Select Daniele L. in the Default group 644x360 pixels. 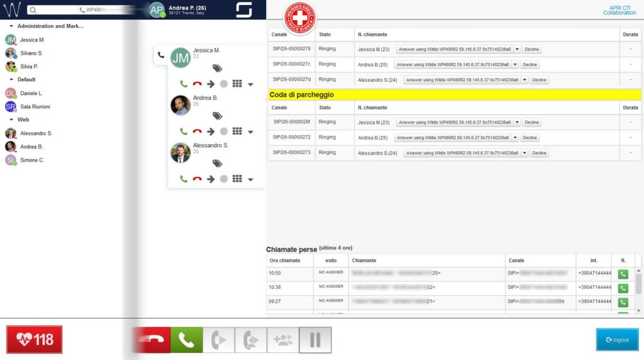31,93
